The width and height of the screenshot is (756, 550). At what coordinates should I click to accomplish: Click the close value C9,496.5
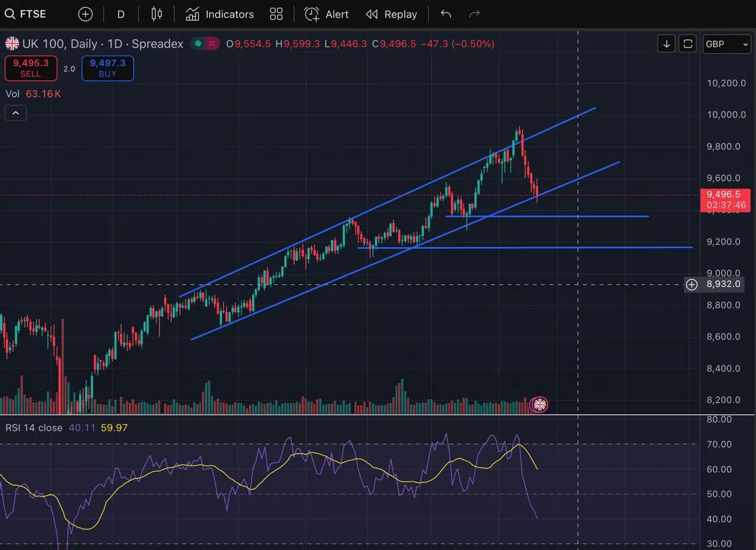pyautogui.click(x=394, y=44)
